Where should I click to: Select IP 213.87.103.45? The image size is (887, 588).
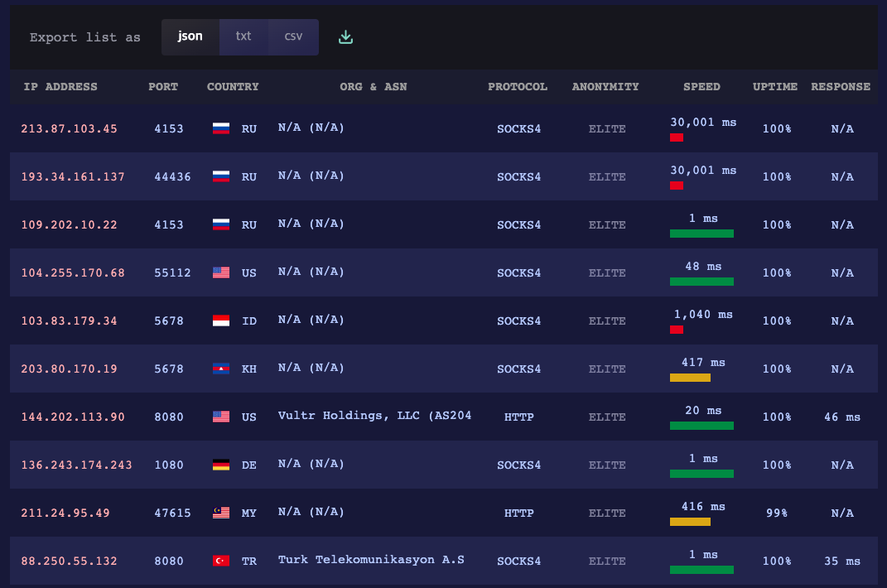coord(69,128)
